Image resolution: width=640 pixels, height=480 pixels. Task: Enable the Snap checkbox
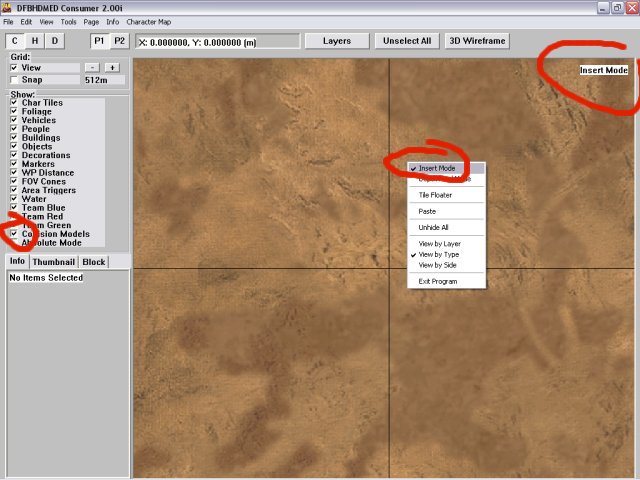(x=14, y=79)
